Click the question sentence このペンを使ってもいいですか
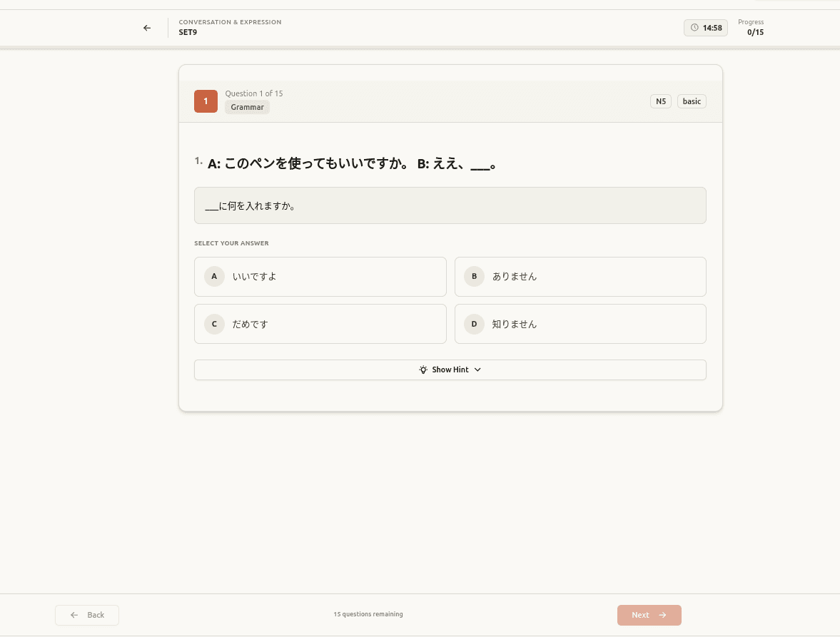The width and height of the screenshot is (840, 637). point(351,163)
